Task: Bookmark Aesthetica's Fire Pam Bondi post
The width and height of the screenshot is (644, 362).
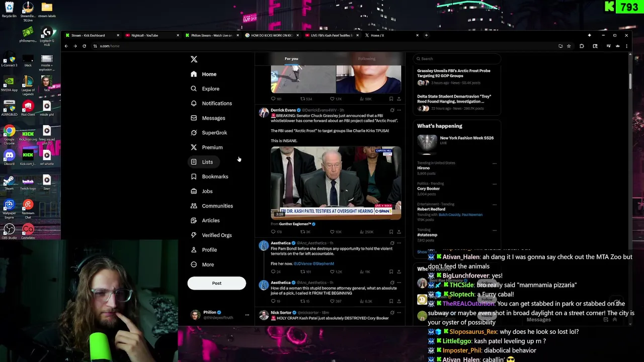Action: coord(391,271)
